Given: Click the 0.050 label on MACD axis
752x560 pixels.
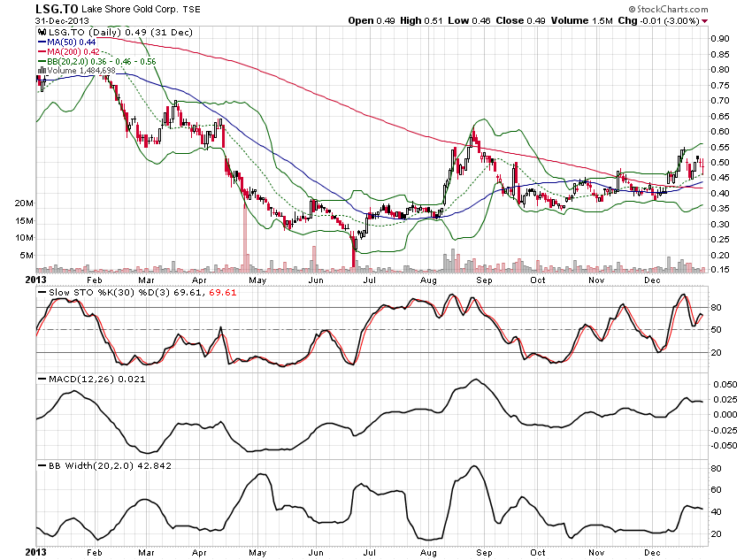Looking at the screenshot, I should (725, 385).
